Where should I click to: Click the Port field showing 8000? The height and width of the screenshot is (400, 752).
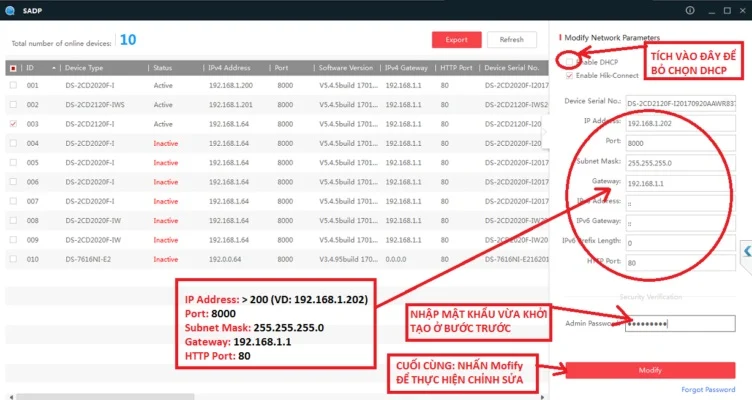(681, 143)
